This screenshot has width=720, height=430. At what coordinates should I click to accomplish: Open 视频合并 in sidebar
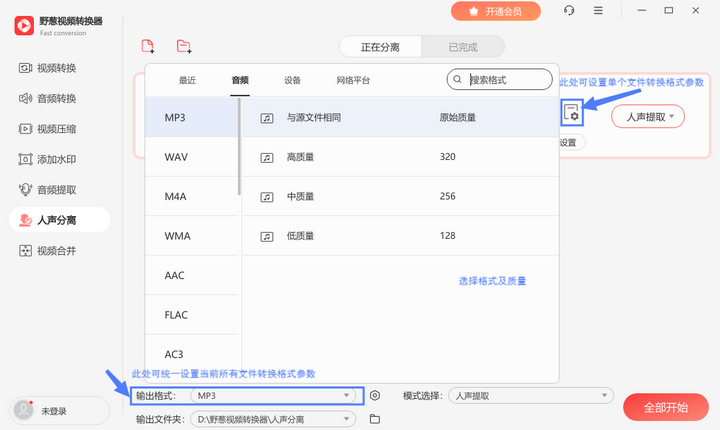tap(48, 250)
